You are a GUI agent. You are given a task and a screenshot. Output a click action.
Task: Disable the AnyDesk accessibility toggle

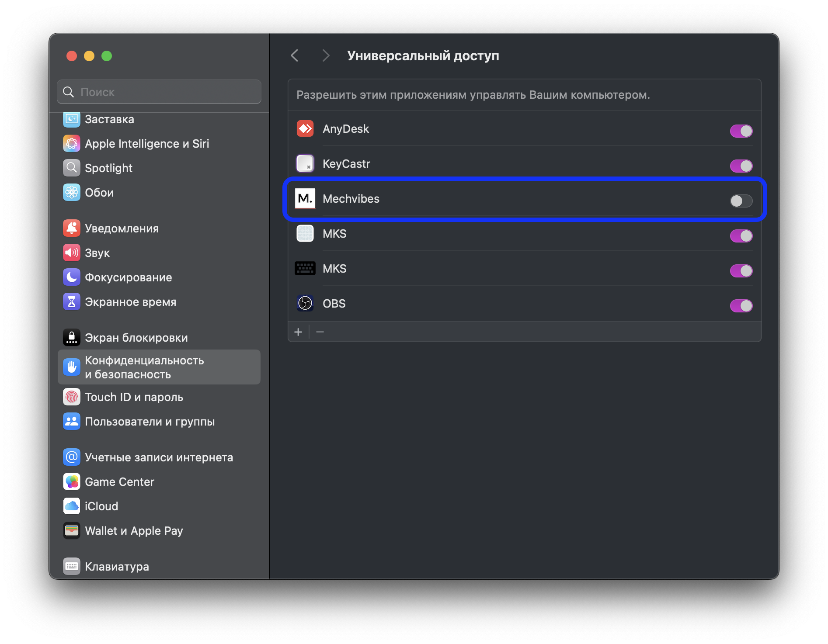[741, 131]
